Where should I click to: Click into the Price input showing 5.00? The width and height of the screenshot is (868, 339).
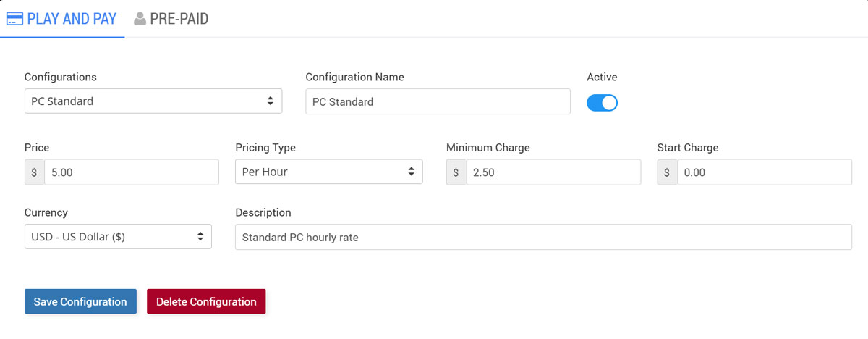point(131,172)
